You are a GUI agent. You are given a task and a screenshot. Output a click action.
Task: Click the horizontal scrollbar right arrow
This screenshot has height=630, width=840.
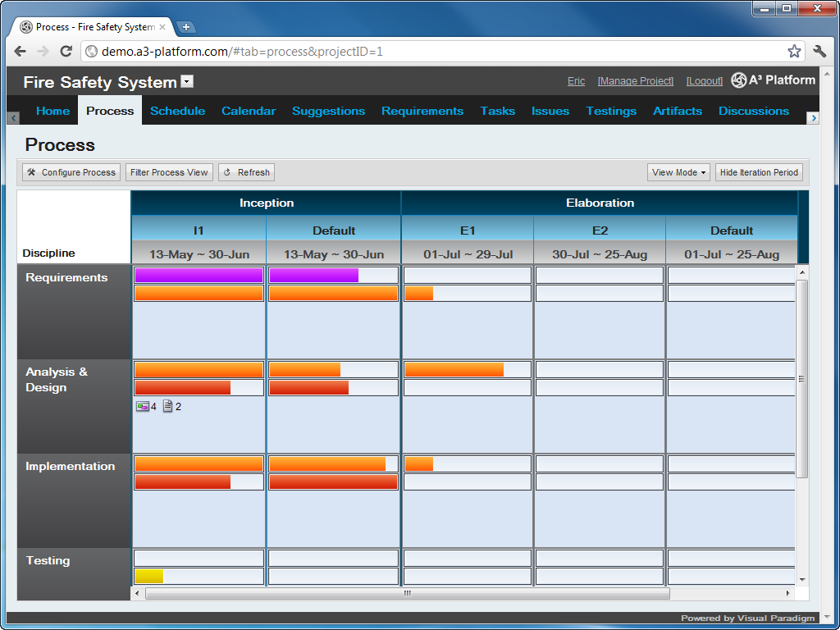[x=788, y=593]
